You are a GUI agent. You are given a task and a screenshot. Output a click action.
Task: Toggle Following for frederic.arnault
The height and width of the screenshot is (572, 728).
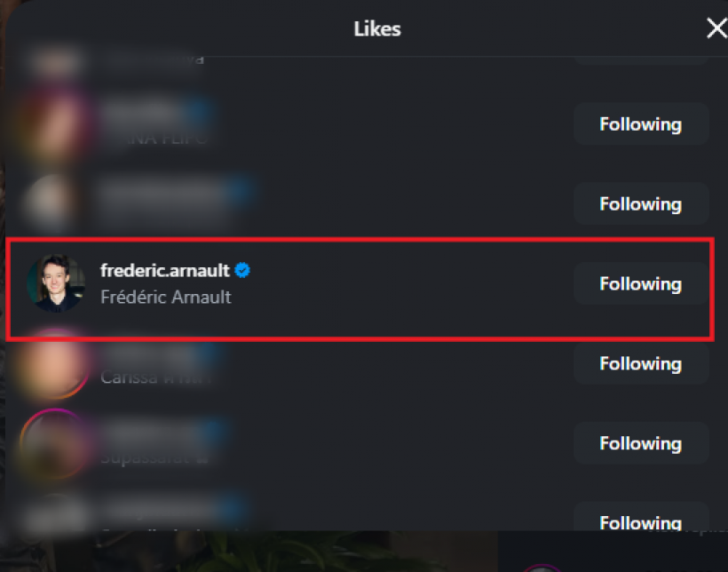click(640, 284)
